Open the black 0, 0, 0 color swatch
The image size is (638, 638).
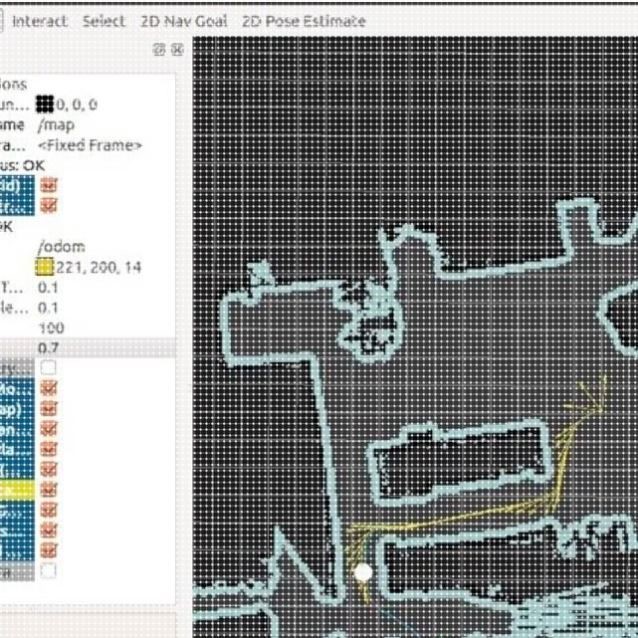tap(45, 104)
